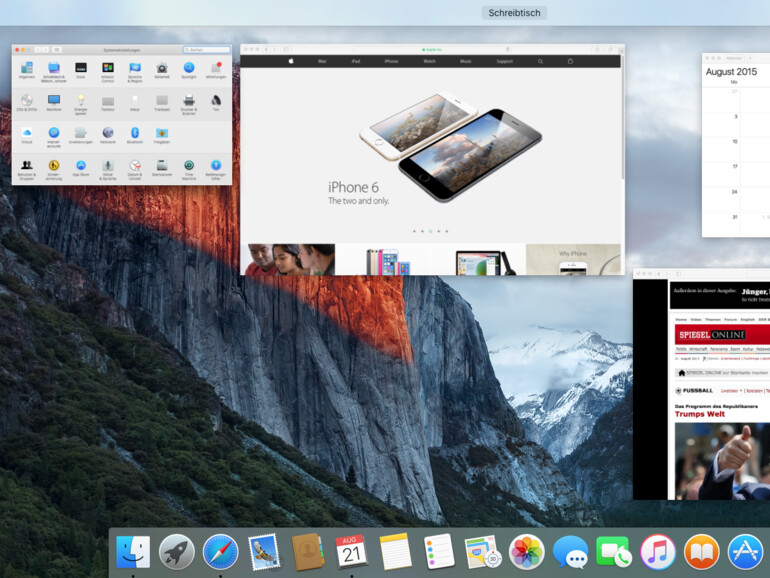The width and height of the screenshot is (770, 578).
Task: Open Mail stamp icon in Dock
Action: 264,552
